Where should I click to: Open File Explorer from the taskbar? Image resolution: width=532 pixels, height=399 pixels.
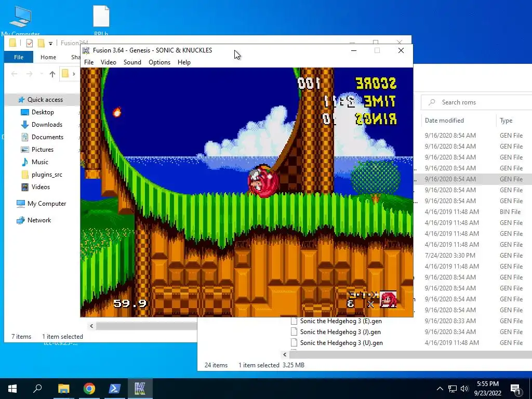pyautogui.click(x=63, y=389)
